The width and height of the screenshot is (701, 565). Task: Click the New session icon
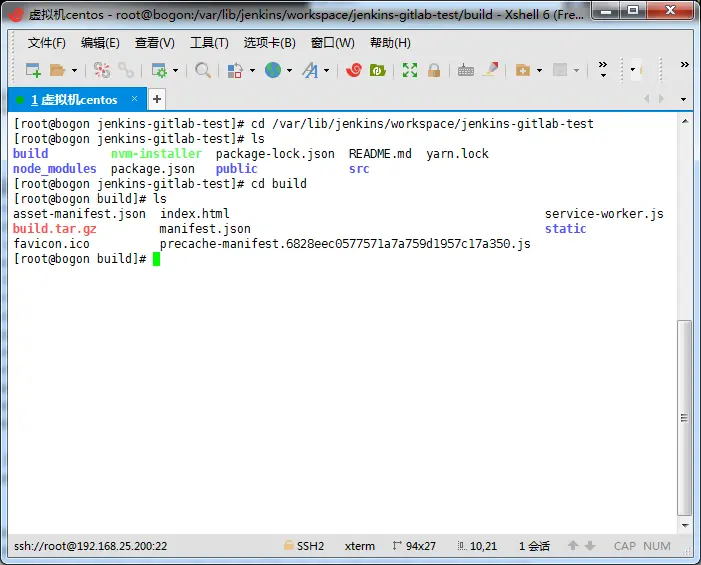[33, 70]
